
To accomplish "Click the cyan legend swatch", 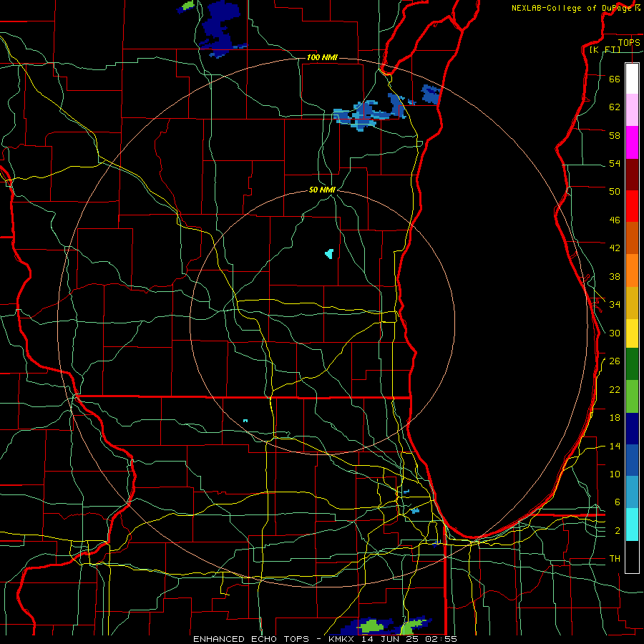I will tap(632, 525).
